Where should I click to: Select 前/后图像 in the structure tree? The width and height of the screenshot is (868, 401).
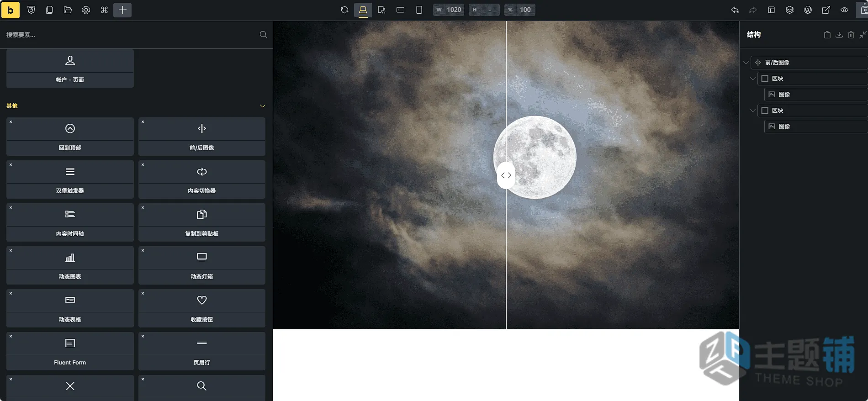(809, 63)
